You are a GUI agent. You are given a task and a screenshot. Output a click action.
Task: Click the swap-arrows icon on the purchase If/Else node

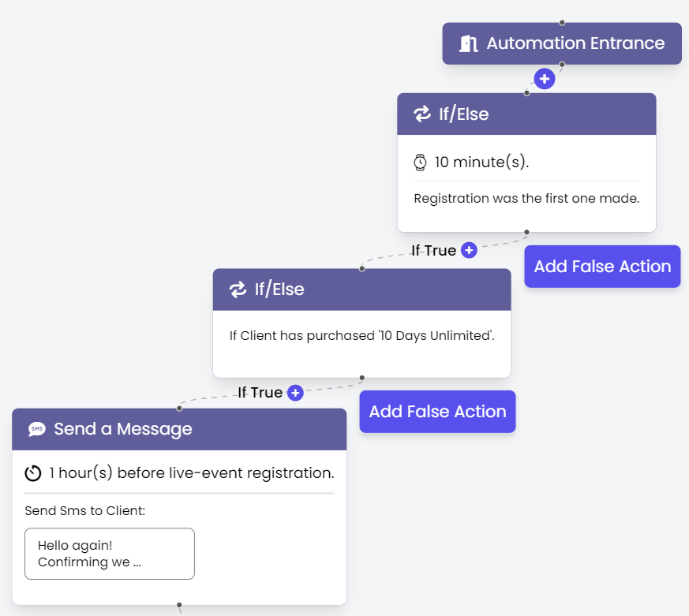238,289
